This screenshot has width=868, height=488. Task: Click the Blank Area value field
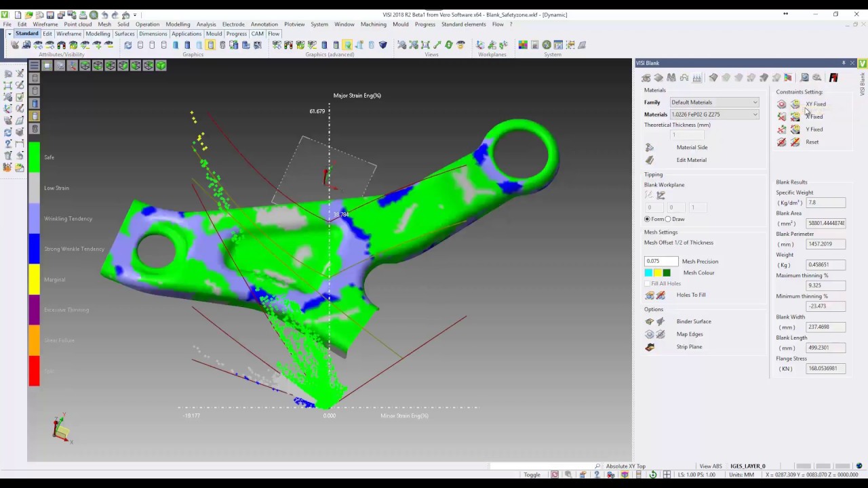[x=826, y=223]
